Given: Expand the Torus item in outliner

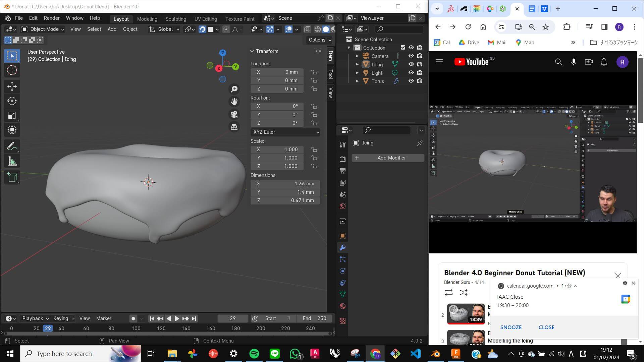Looking at the screenshot, I should tap(357, 81).
